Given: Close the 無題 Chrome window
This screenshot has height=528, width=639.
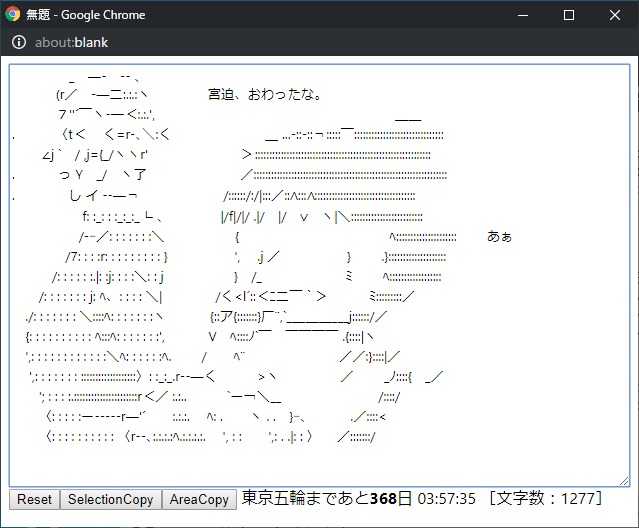Looking at the screenshot, I should 615,15.
